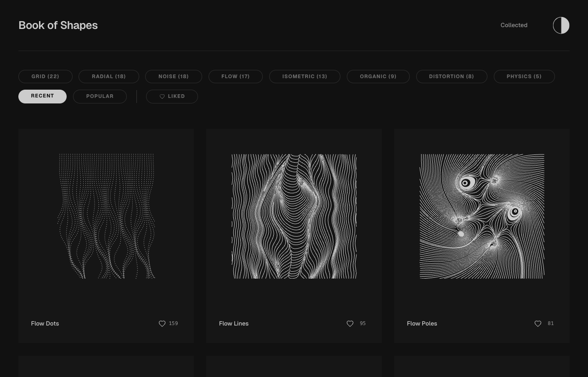This screenshot has width=588, height=377.
Task: Open the Flow Poles artwork thumbnail
Action: coord(482,216)
